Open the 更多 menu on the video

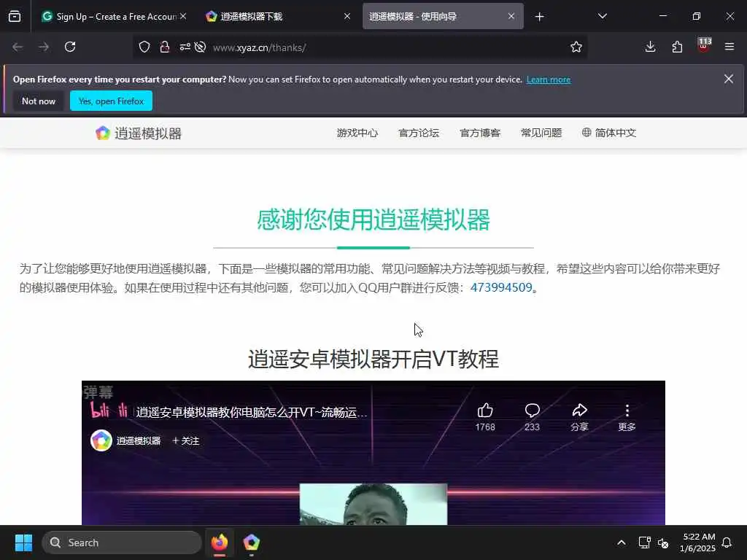[x=627, y=416]
